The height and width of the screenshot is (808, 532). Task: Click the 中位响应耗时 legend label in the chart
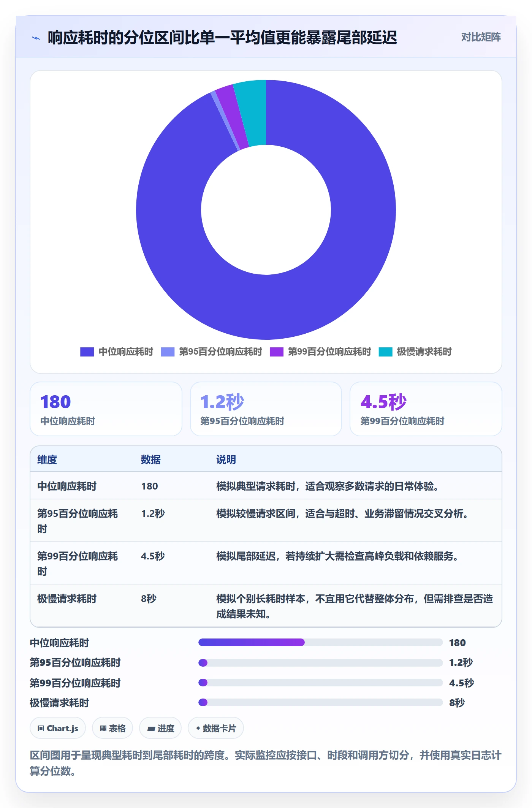pos(126,352)
